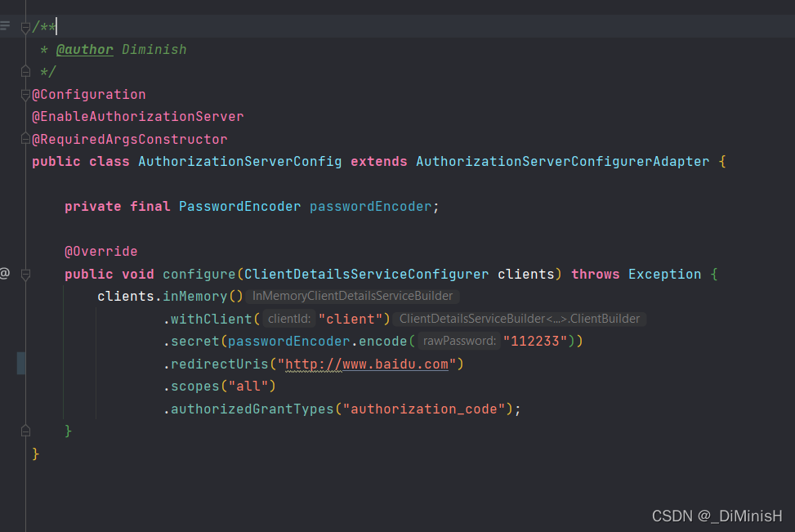Click the AuthorizationServerConfigurerAdapter superclass name

pyautogui.click(x=562, y=161)
